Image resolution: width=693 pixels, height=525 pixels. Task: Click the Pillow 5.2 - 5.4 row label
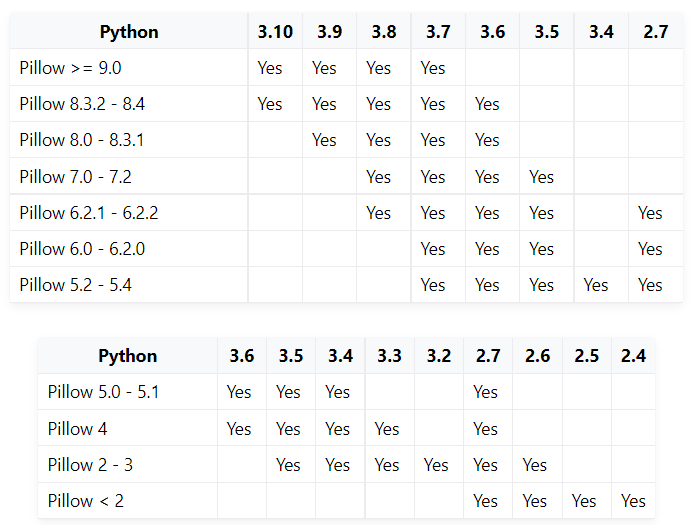pyautogui.click(x=75, y=285)
